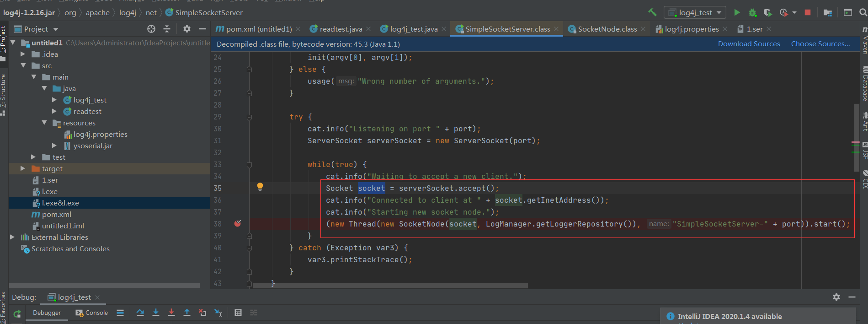Viewport: 868px width, 324px height.
Task: Stop the running process with red square
Action: 808,12
